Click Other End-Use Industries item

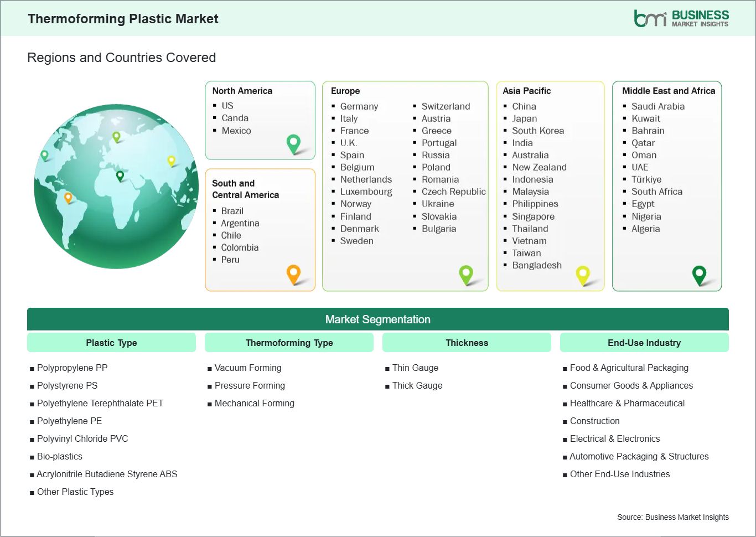coord(620,474)
